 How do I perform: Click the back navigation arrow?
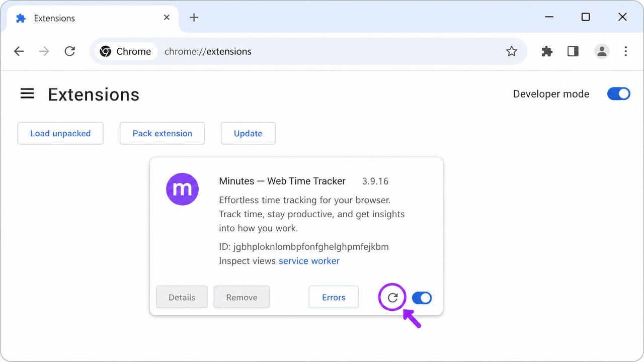point(19,51)
